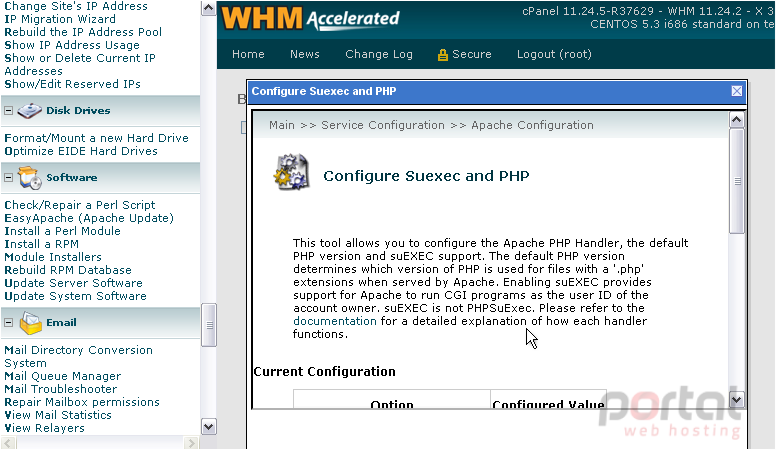Collapse the Disk Drives section

click(x=8, y=110)
